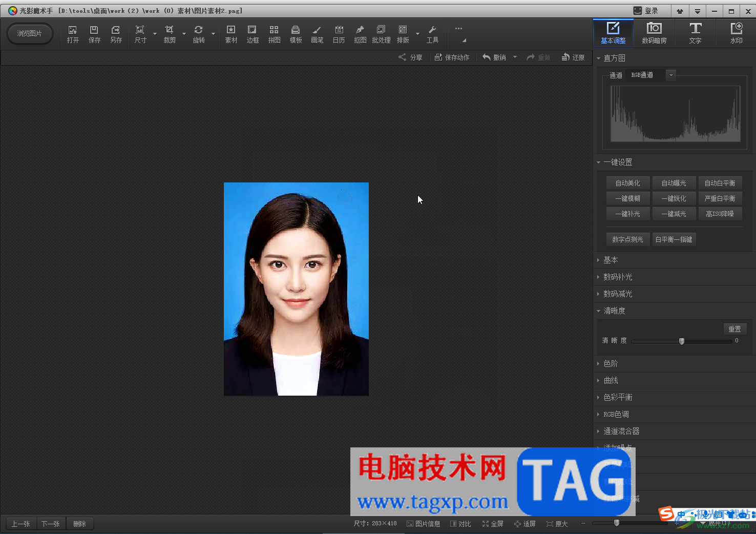
Task: Switch to 全屏 (Fullscreen) mode
Action: pyautogui.click(x=493, y=524)
